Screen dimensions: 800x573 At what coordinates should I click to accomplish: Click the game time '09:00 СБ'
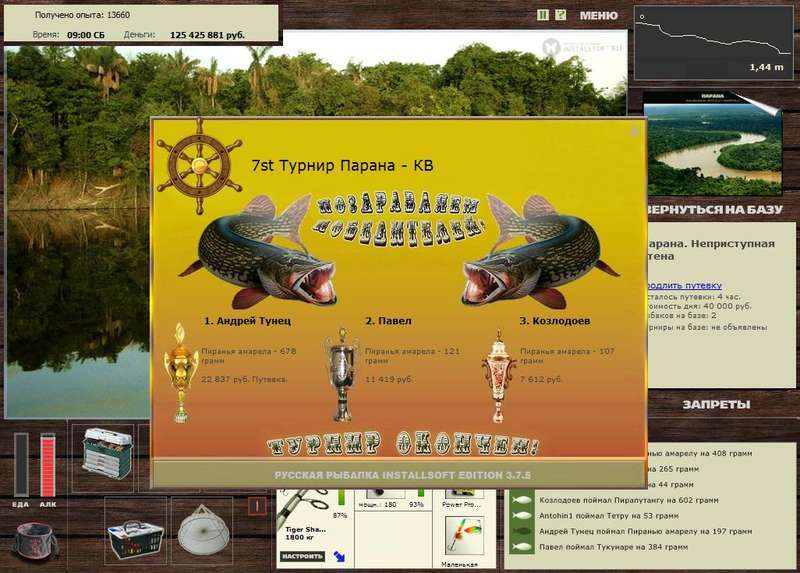pyautogui.click(x=86, y=35)
